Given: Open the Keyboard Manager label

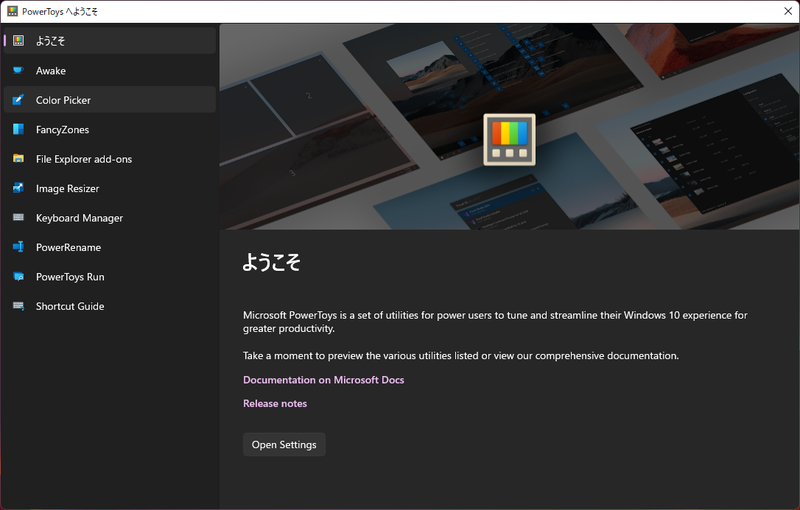Looking at the screenshot, I should pyautogui.click(x=79, y=218).
